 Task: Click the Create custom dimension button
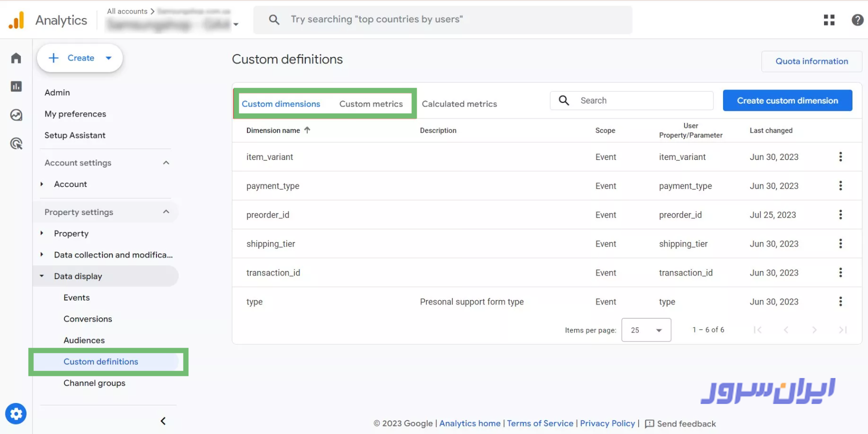(x=787, y=100)
